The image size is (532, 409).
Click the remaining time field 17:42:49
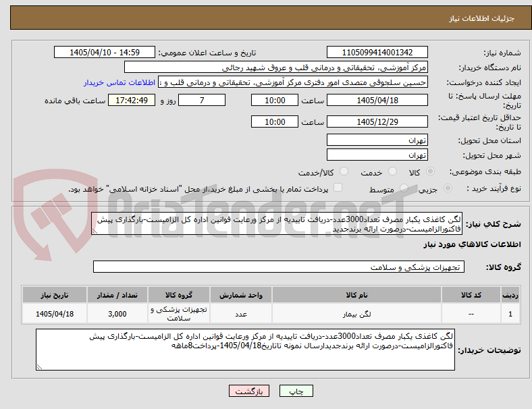click(x=131, y=100)
